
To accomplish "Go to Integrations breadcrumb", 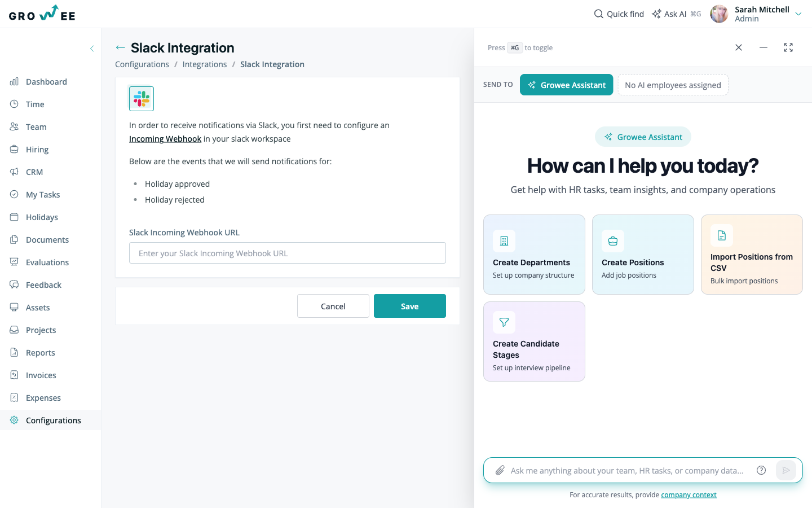I will [205, 64].
